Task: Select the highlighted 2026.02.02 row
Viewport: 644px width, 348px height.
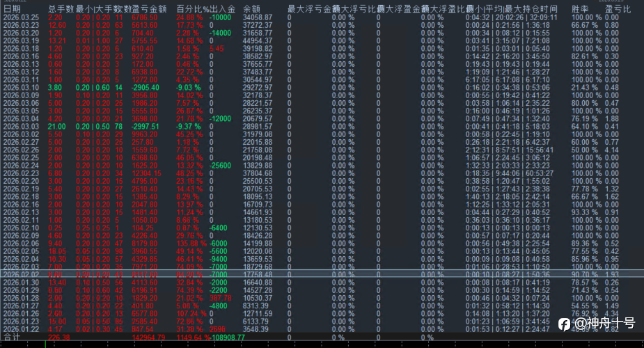Action: (x=322, y=274)
